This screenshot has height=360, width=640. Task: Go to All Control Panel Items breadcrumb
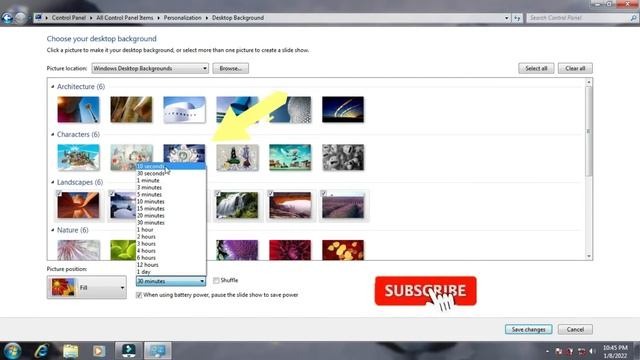(124, 18)
